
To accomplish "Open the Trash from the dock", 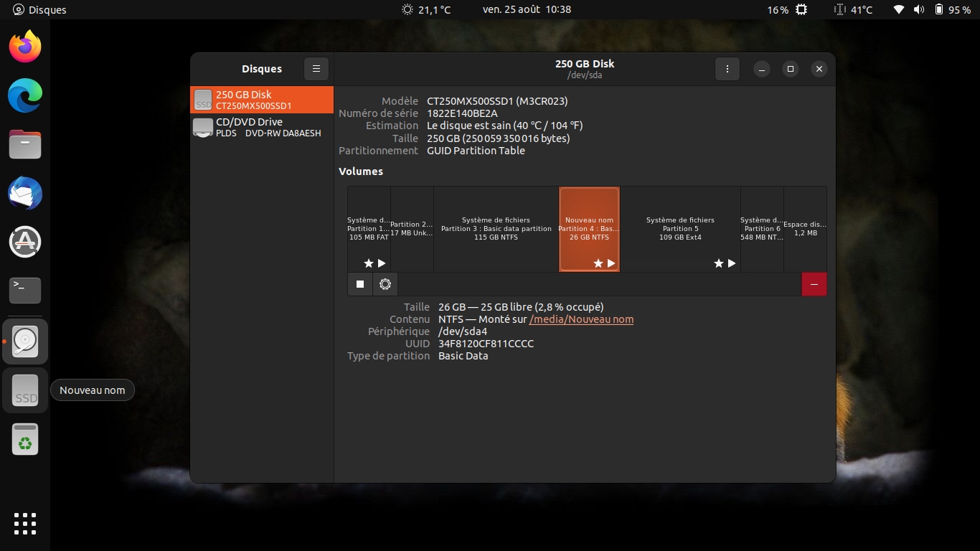I will (x=25, y=439).
